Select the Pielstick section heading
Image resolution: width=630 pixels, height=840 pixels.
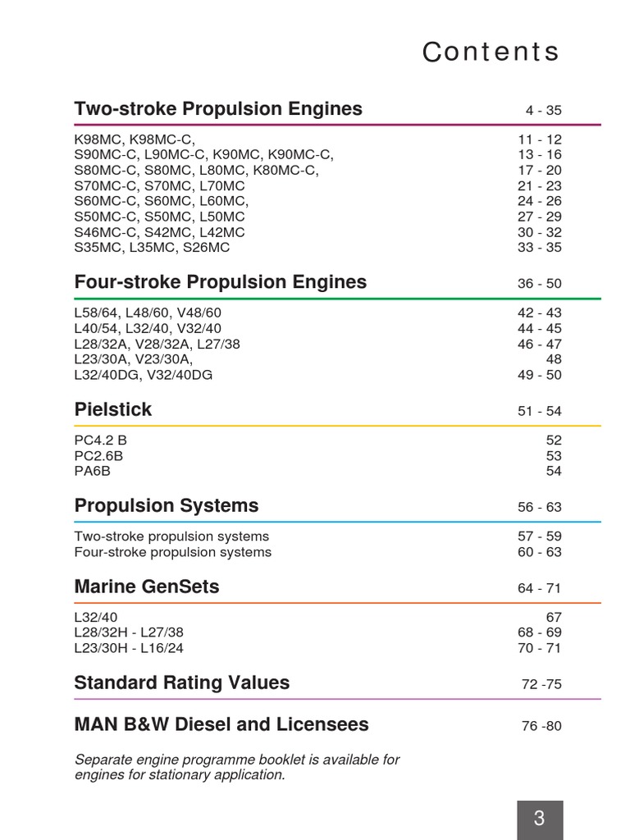click(x=113, y=409)
